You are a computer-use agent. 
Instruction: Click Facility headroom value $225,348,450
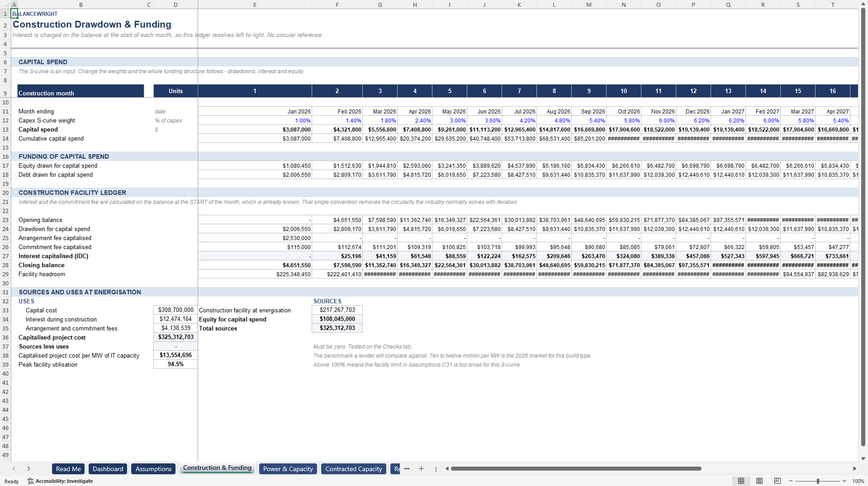pos(255,274)
